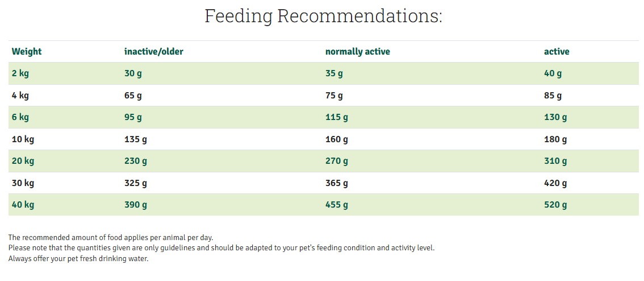Click the 2 kg weight row label
Screen dimensions: 644x281
coord(20,73)
